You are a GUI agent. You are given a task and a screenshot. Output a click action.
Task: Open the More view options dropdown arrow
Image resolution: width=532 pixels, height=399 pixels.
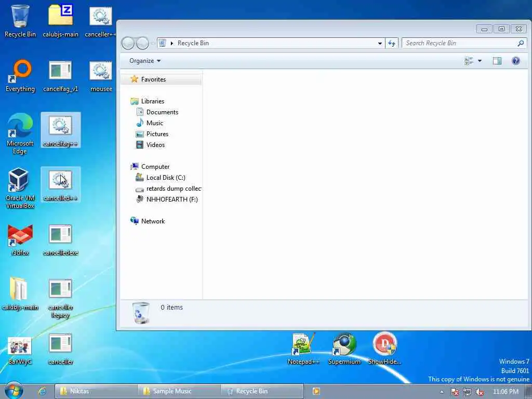pyautogui.click(x=480, y=61)
